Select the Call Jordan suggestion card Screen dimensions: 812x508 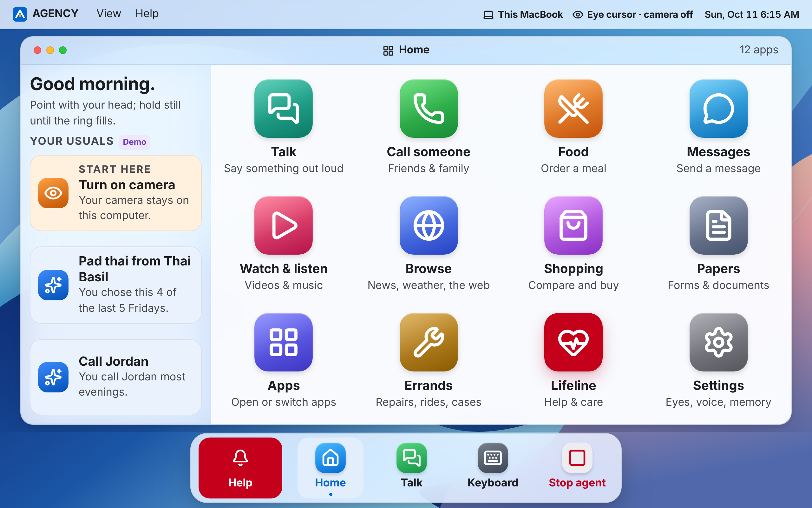click(116, 377)
